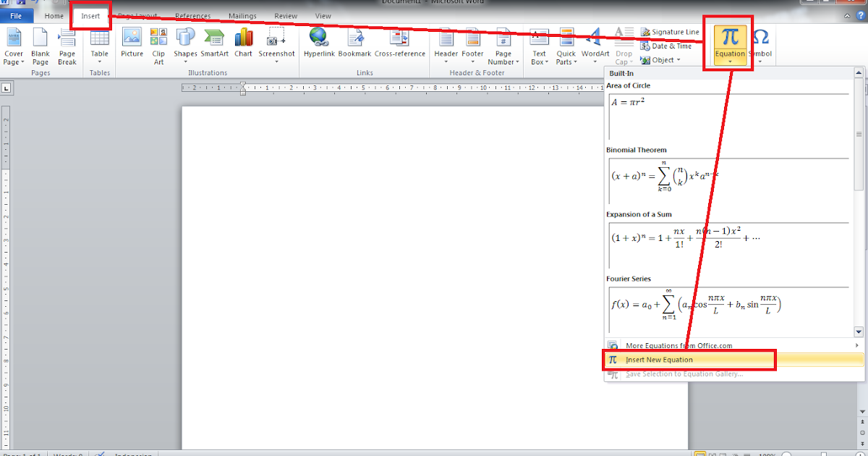Switch to the Mailings ribbon tab
The width and height of the screenshot is (868, 456).
242,15
